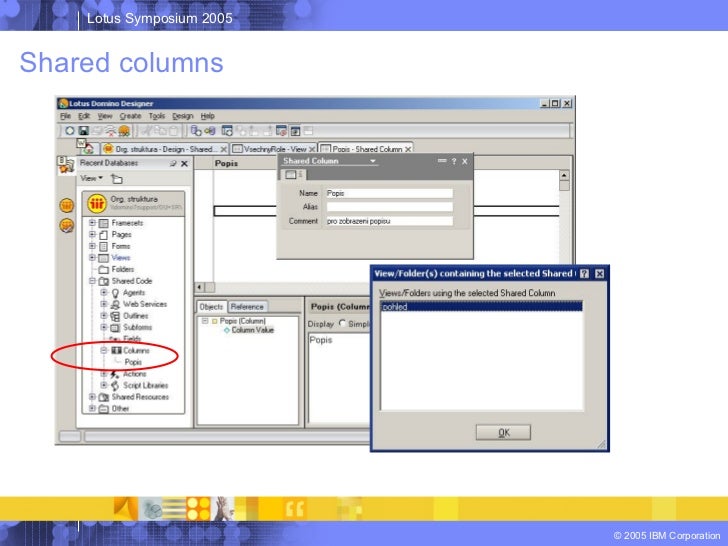
Task: Click the column info tab icon in properties box
Action: pos(292,175)
